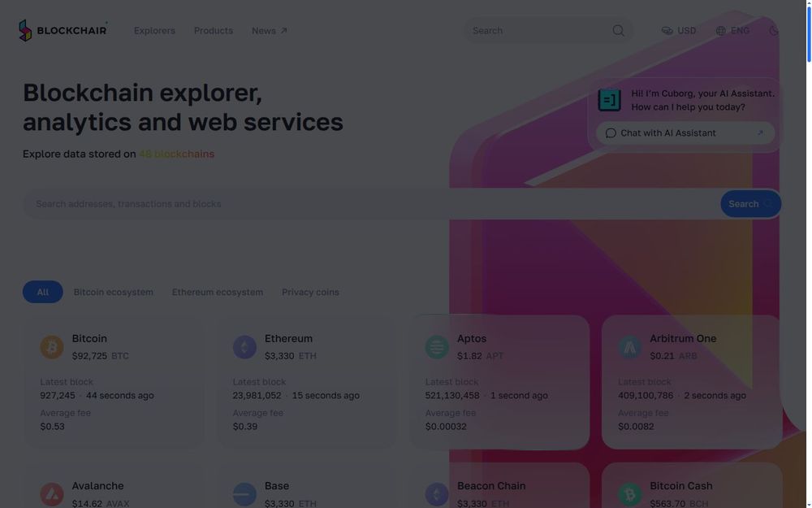
Task: Click the Ethereum coin icon
Action: coord(244,347)
